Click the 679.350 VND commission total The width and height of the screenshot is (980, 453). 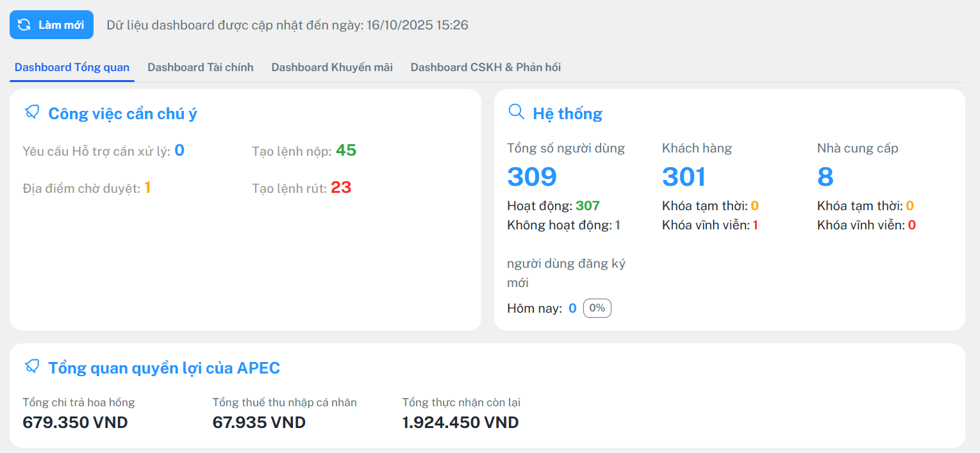(75, 422)
